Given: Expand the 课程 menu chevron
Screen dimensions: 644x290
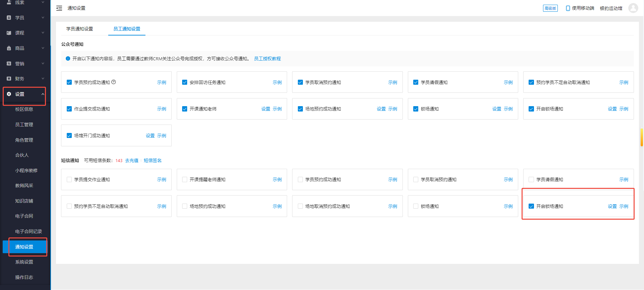Looking at the screenshot, I should pyautogui.click(x=43, y=33).
